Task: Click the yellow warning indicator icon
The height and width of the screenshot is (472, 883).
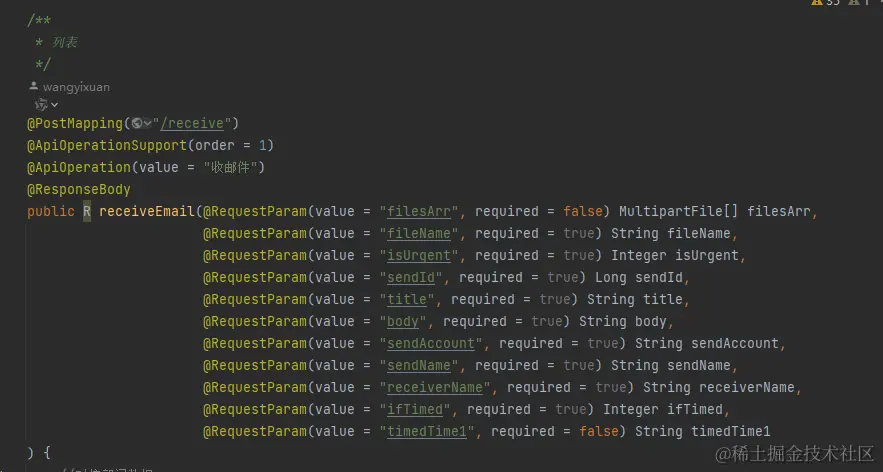Action: 818,3
